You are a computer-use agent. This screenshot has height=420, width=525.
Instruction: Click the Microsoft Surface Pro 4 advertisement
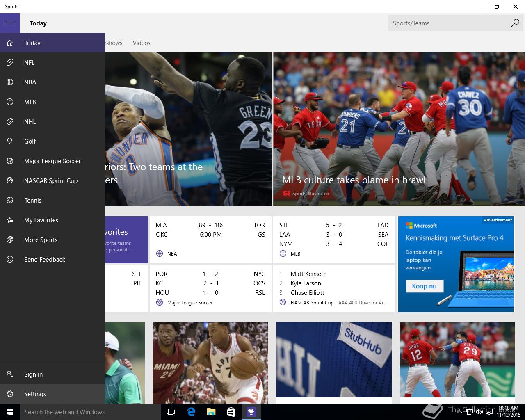click(x=456, y=264)
